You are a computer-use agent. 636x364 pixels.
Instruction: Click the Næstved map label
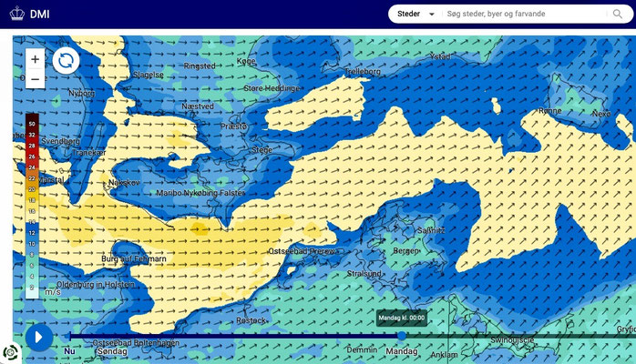[198, 106]
